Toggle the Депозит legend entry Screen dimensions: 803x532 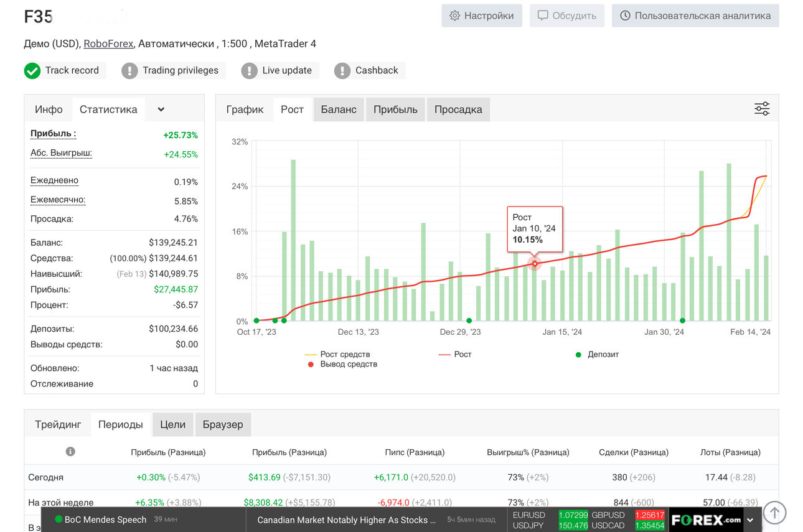pos(597,354)
